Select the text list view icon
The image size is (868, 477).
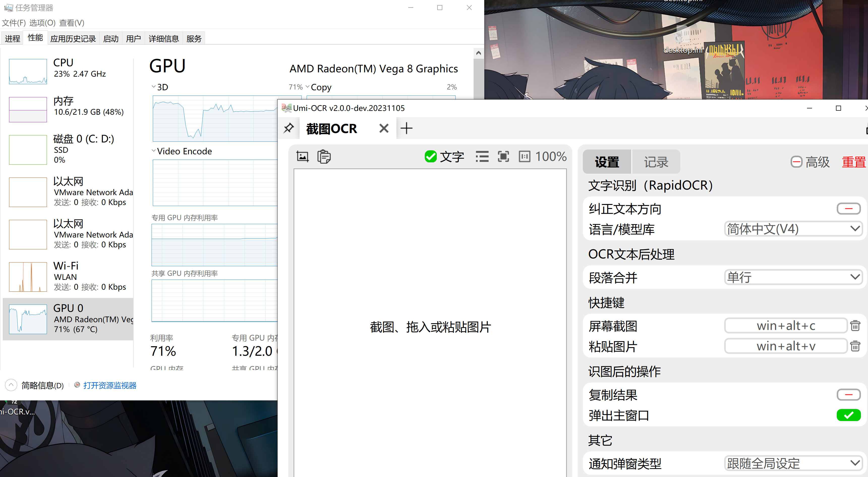pos(482,156)
